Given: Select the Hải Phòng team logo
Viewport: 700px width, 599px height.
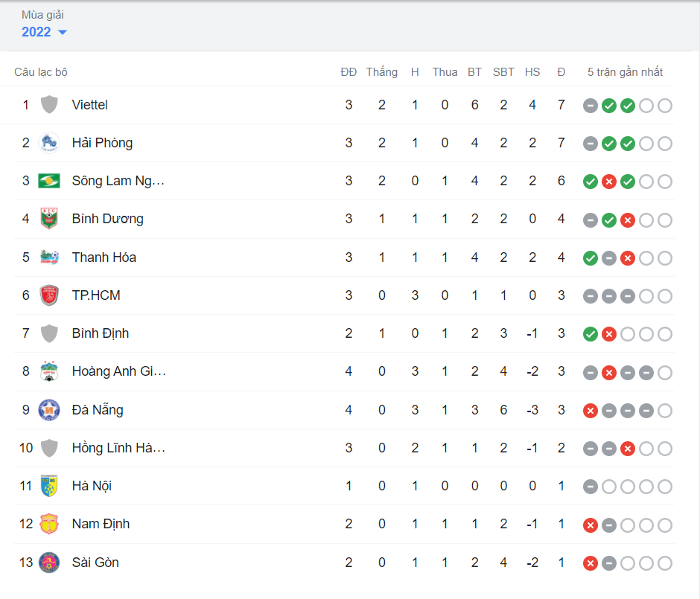Looking at the screenshot, I should pos(49,143).
